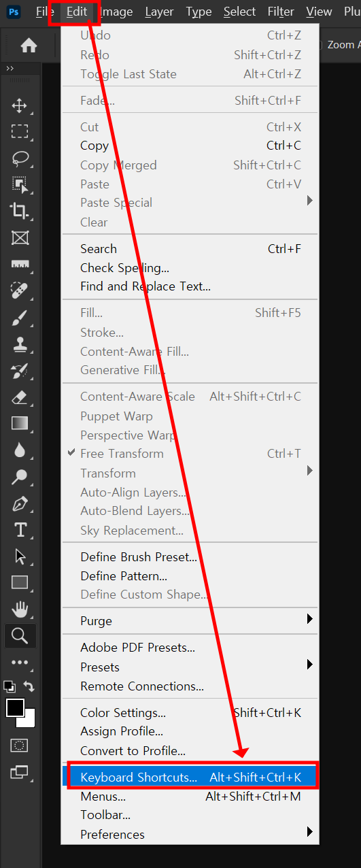Open the Select menu
This screenshot has width=361, height=868.
(239, 12)
